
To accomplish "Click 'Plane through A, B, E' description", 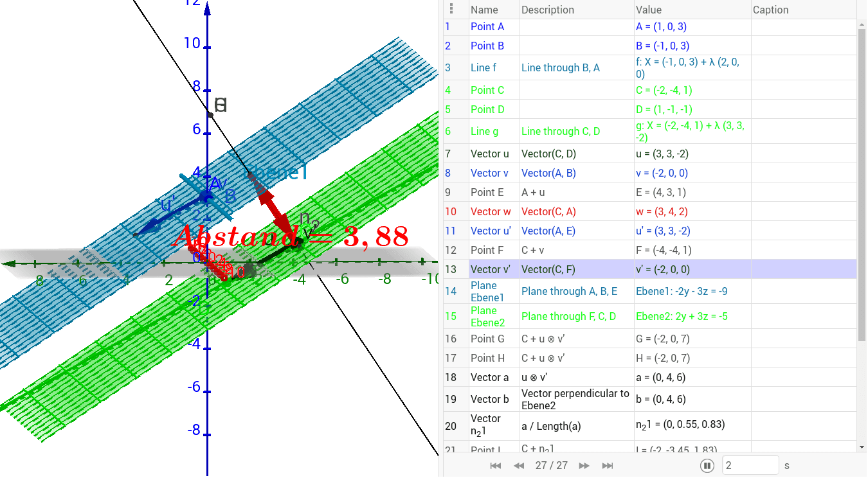I will click(569, 291).
